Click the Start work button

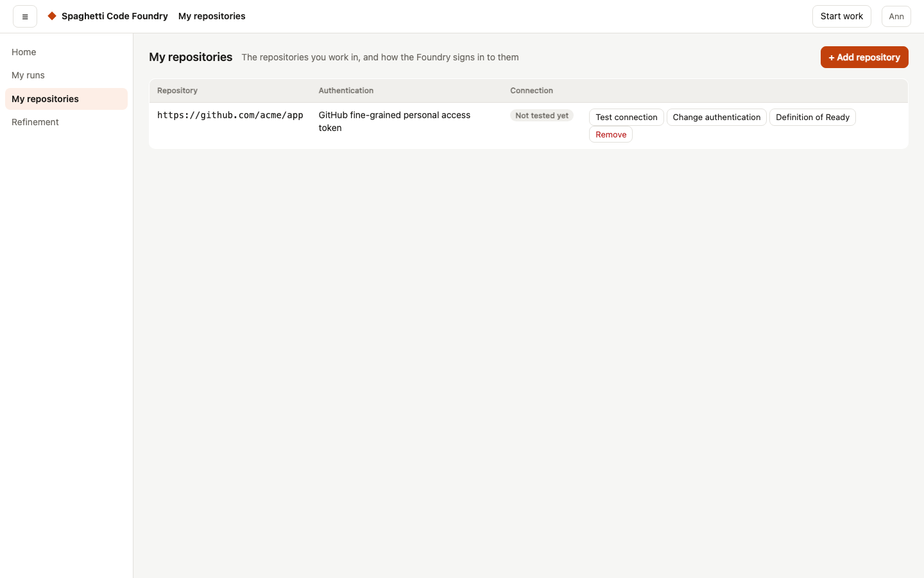point(841,17)
